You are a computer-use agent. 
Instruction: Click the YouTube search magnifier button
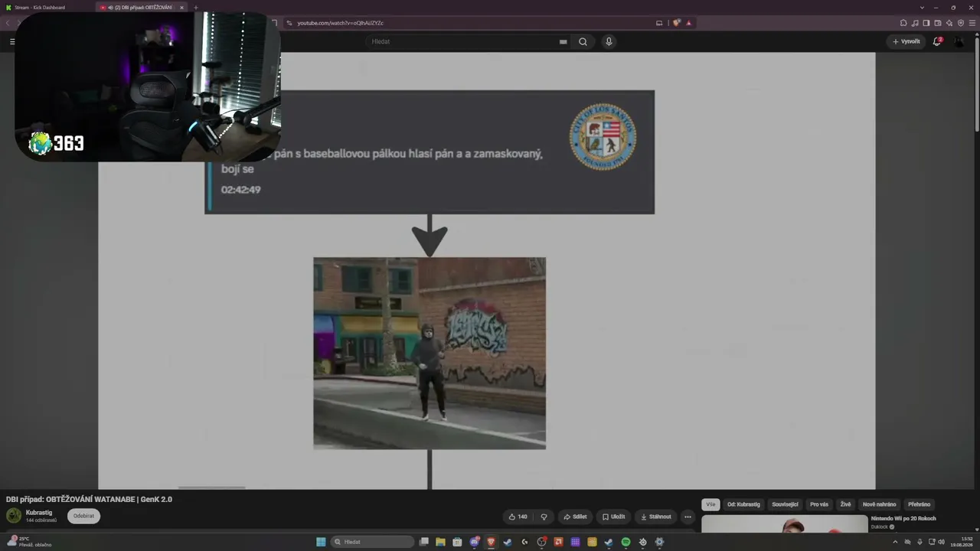point(583,41)
